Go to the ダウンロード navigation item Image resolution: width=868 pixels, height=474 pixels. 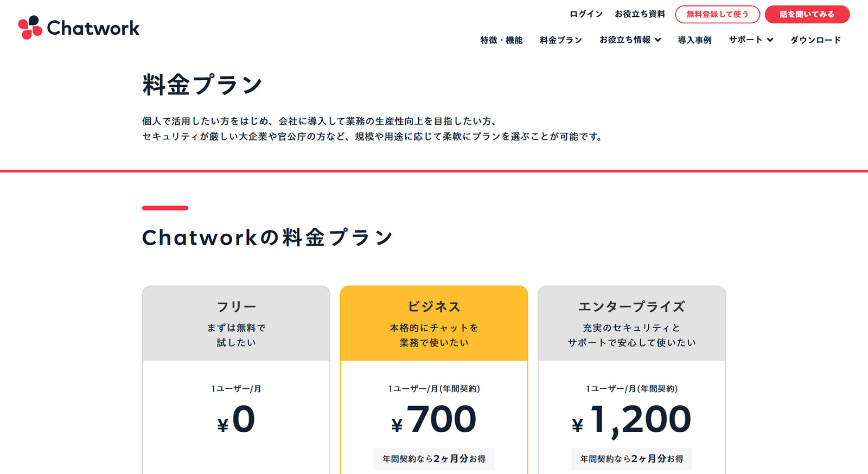[815, 40]
